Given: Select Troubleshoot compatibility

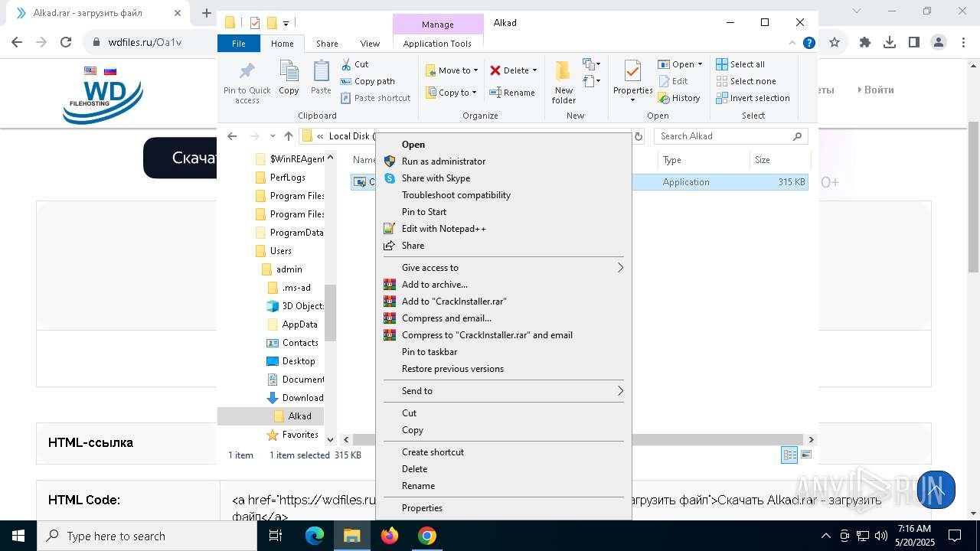Looking at the screenshot, I should (x=456, y=195).
